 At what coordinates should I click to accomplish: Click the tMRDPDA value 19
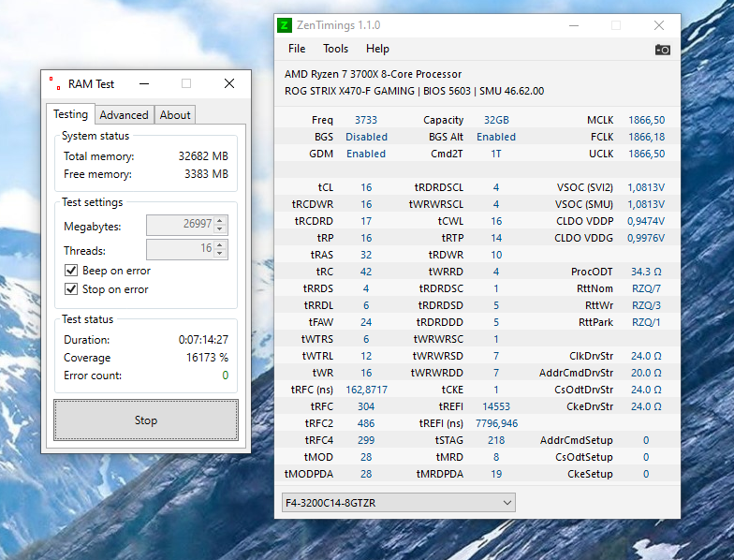click(x=496, y=474)
